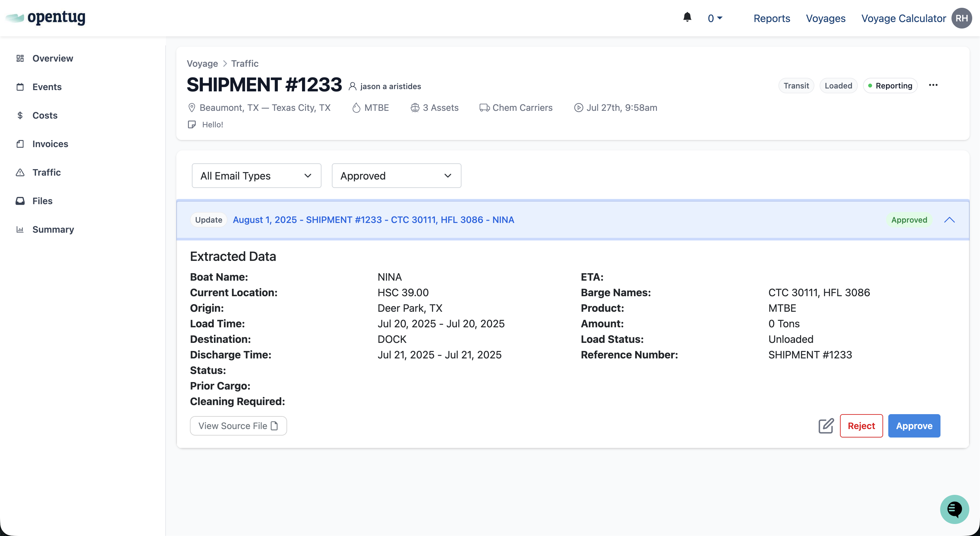Image resolution: width=980 pixels, height=536 pixels.
Task: Open the three-dots more options menu
Action: point(933,85)
